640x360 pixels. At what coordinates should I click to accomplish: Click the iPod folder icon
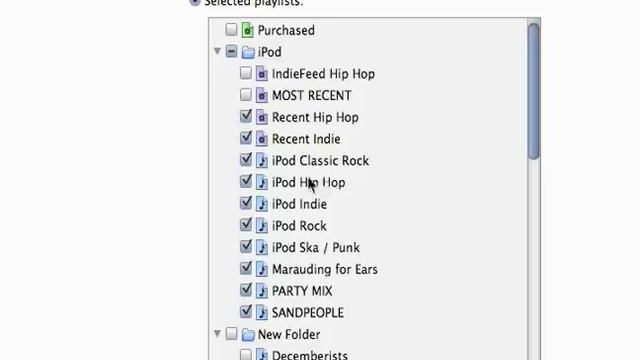tap(248, 52)
